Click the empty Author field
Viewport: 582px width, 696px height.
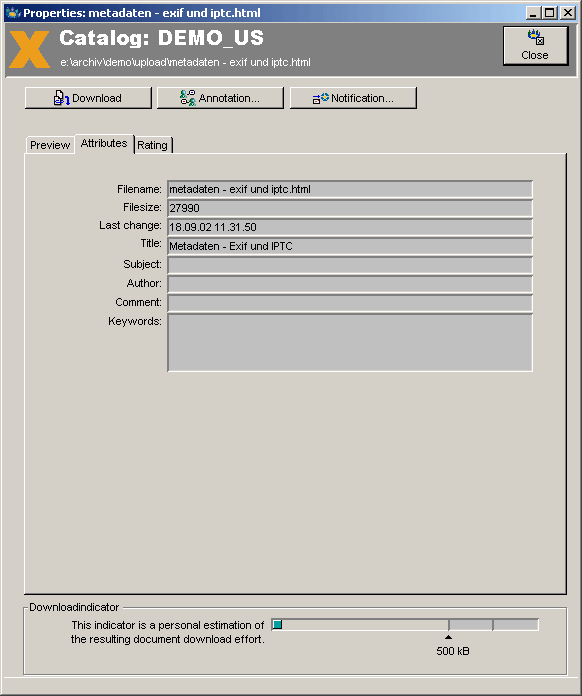click(350, 285)
